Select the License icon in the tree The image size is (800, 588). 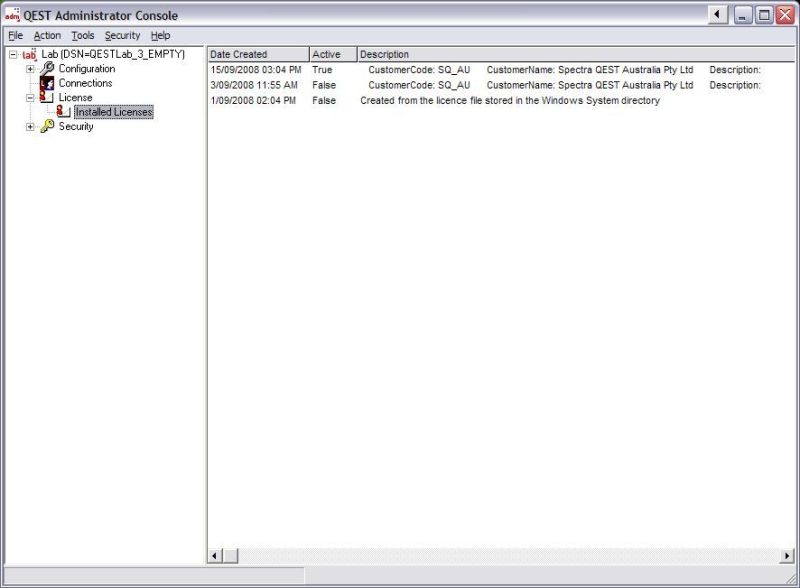44,97
